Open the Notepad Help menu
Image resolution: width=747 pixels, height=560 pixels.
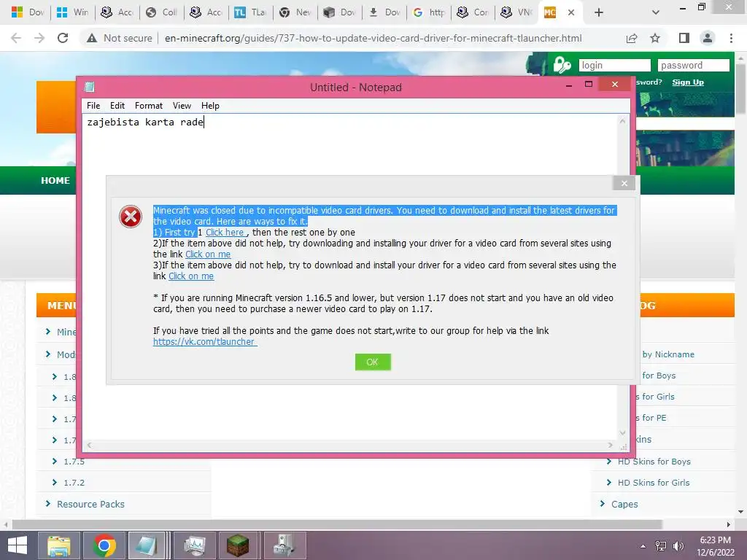[210, 106]
